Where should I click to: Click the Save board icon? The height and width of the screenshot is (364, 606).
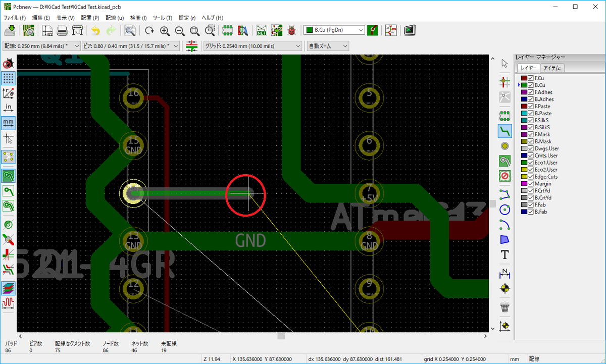point(10,30)
